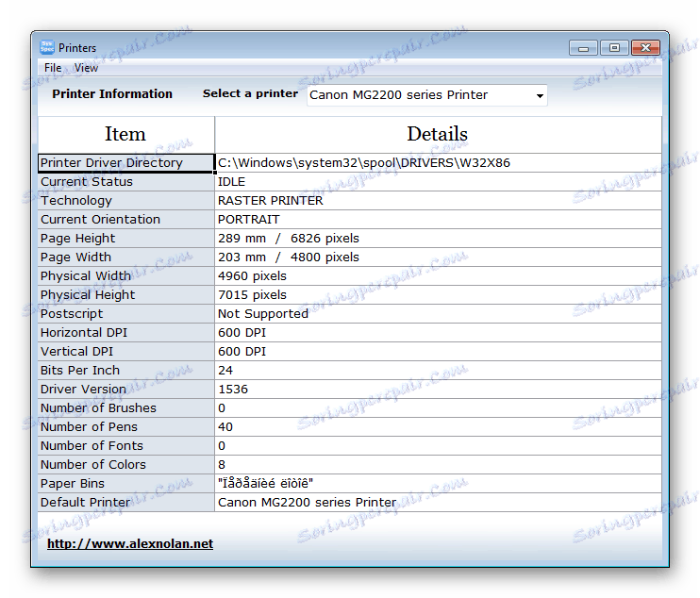Image resolution: width=700 pixels, height=598 pixels.
Task: Select the Postscript row label
Action: tap(125, 314)
